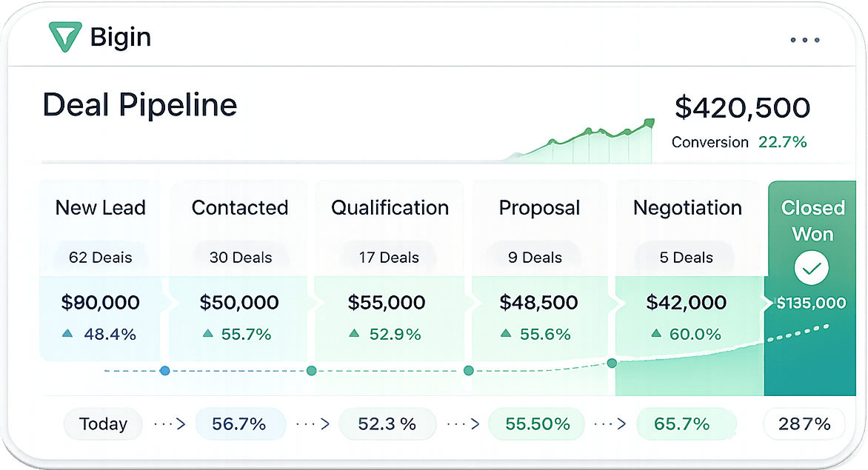
Task: Click the 56.7% conversion pill
Action: pos(240,424)
